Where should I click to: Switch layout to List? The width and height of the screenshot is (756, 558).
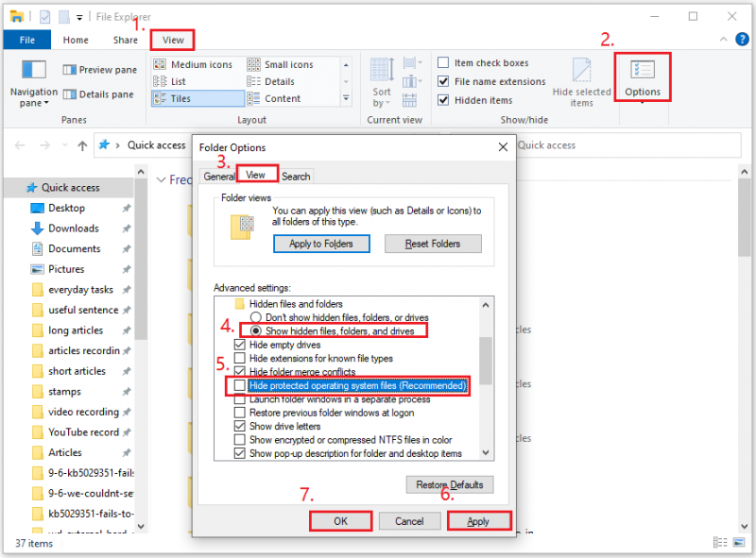coord(170,81)
